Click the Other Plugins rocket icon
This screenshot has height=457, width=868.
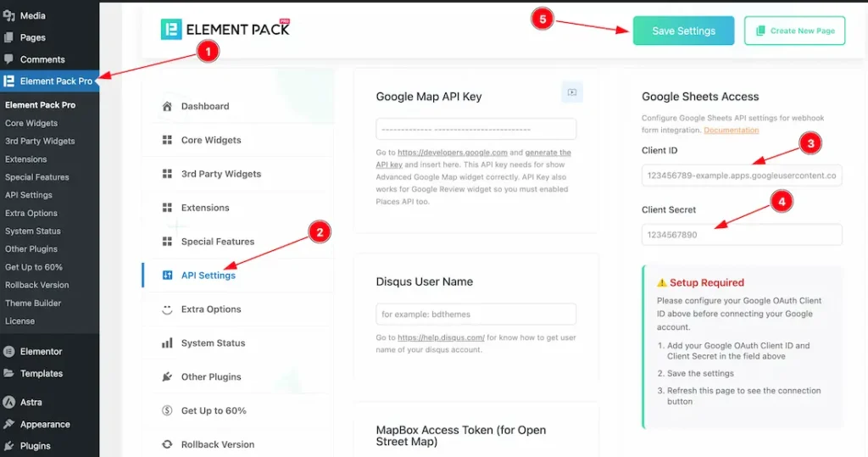[x=167, y=377]
